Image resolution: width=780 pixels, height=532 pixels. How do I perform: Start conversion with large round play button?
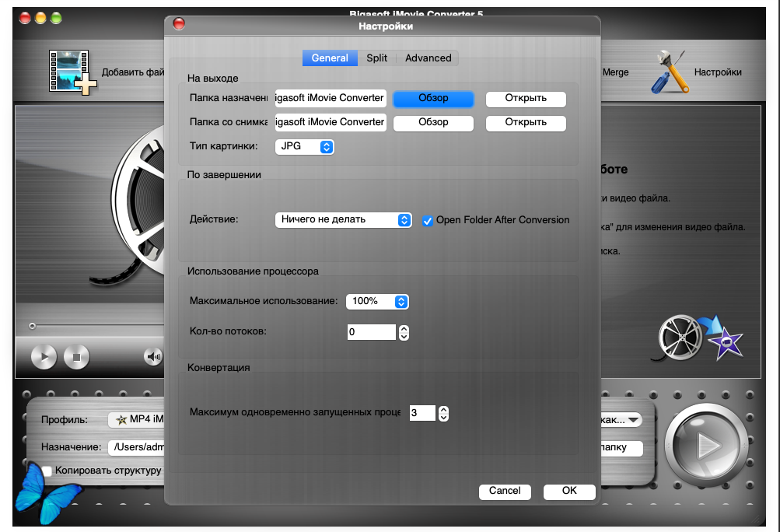pos(706,444)
